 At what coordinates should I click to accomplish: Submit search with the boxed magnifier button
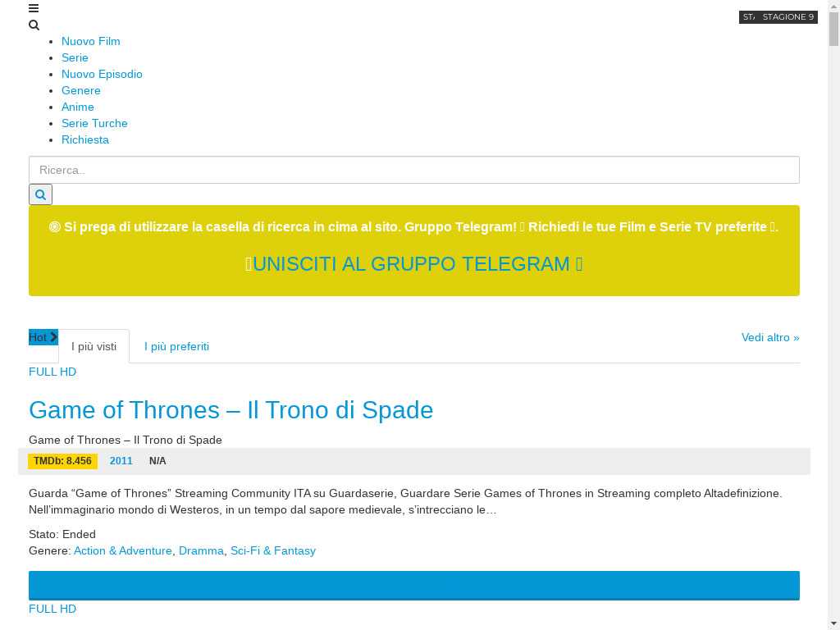[x=41, y=194]
